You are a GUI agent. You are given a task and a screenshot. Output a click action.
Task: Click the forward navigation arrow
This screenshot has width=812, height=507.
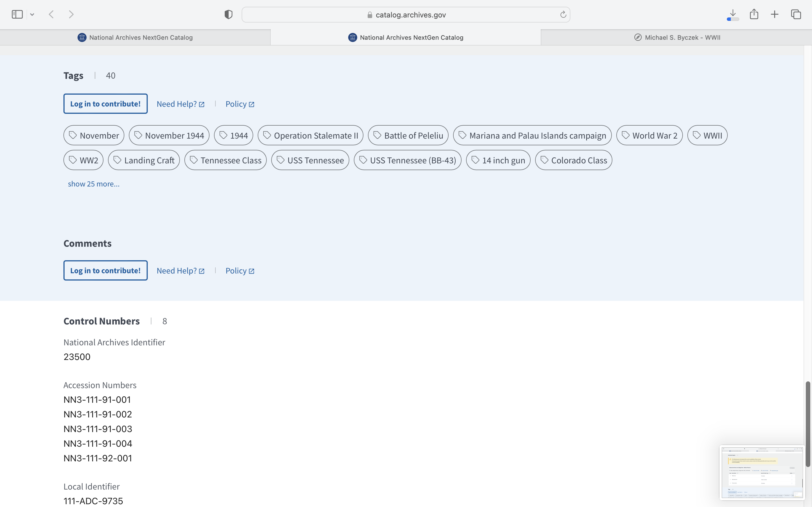[71, 14]
